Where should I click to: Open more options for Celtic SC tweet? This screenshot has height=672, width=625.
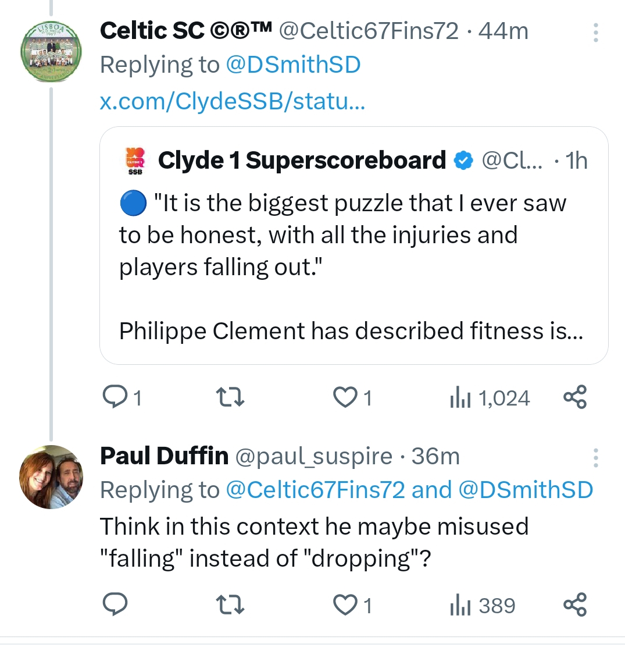point(595,33)
